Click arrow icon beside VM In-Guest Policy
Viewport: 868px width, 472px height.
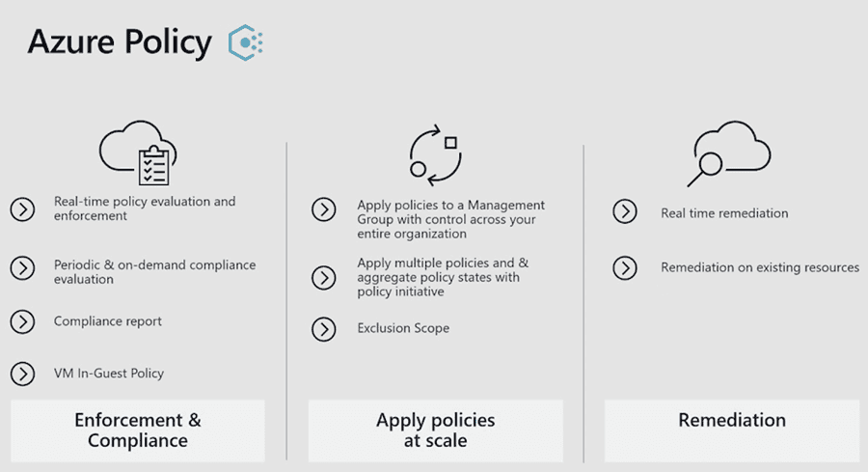point(23,374)
